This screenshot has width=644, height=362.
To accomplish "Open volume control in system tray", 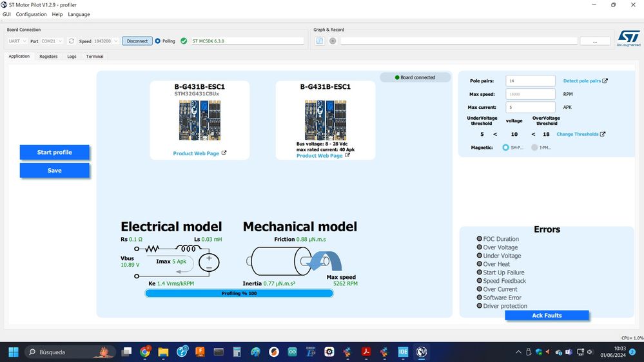I will point(590,352).
